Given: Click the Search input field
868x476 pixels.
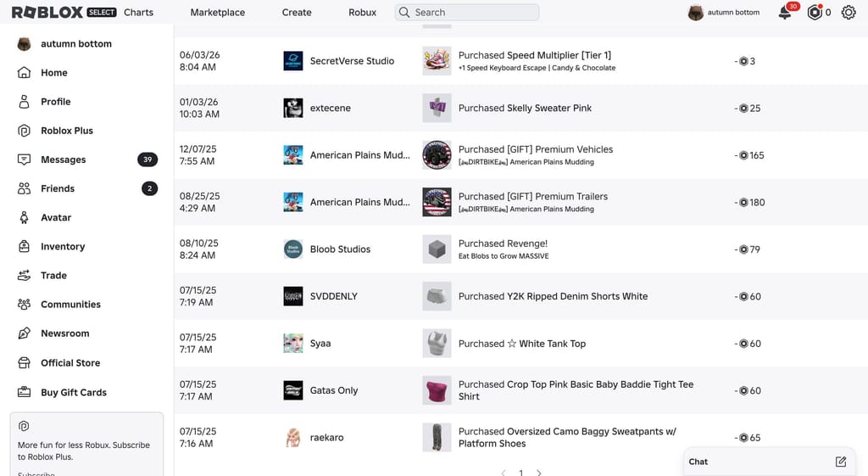Looking at the screenshot, I should [x=467, y=12].
